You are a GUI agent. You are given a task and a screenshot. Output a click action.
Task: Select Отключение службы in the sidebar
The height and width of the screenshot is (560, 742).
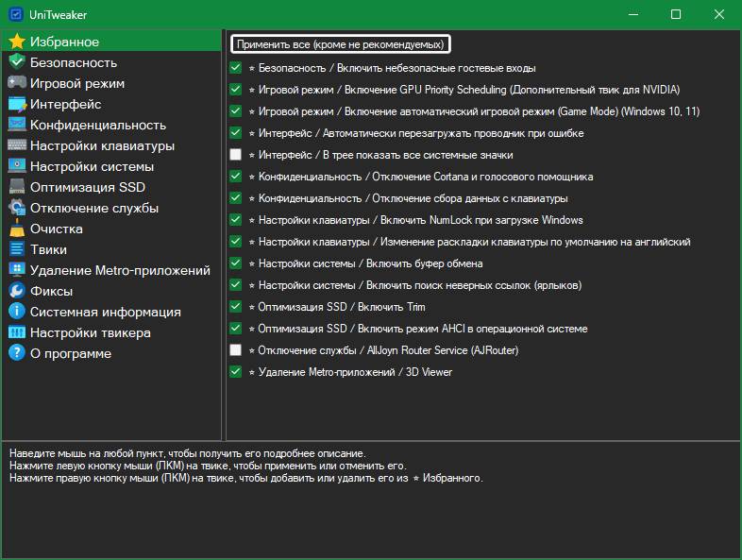pyautogui.click(x=93, y=208)
